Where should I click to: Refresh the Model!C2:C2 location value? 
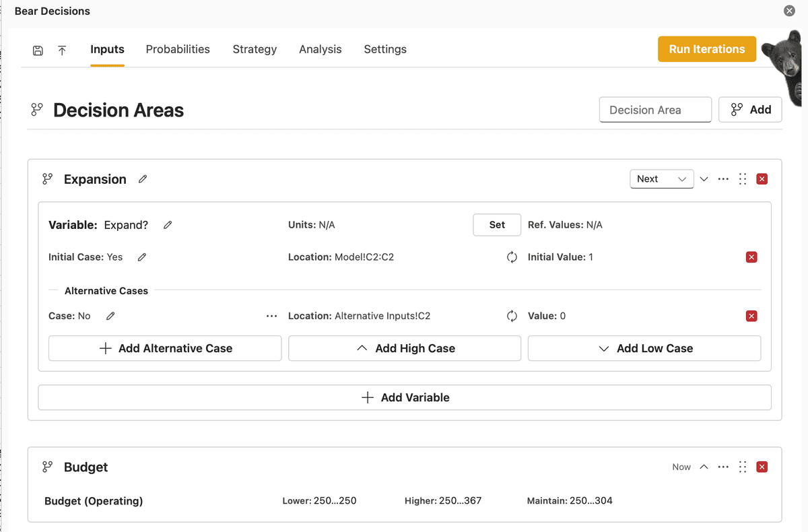pyautogui.click(x=512, y=257)
